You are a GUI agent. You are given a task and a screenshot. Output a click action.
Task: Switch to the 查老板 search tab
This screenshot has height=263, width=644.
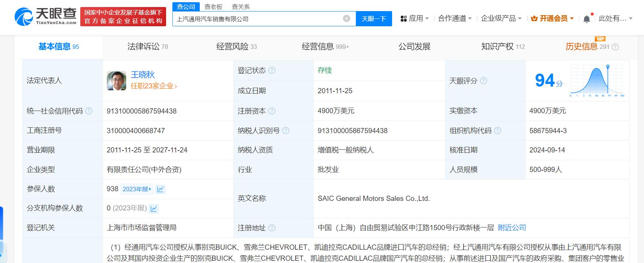coord(213,7)
